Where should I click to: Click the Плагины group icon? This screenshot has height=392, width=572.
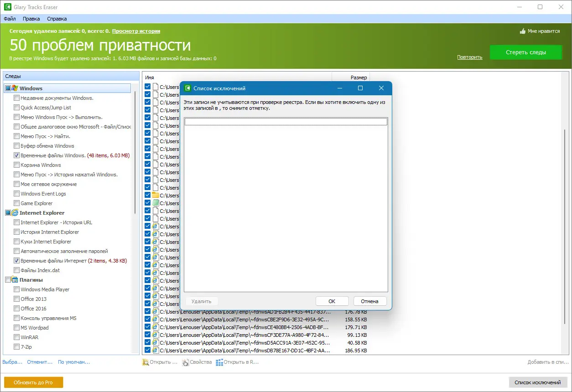[x=15, y=280]
